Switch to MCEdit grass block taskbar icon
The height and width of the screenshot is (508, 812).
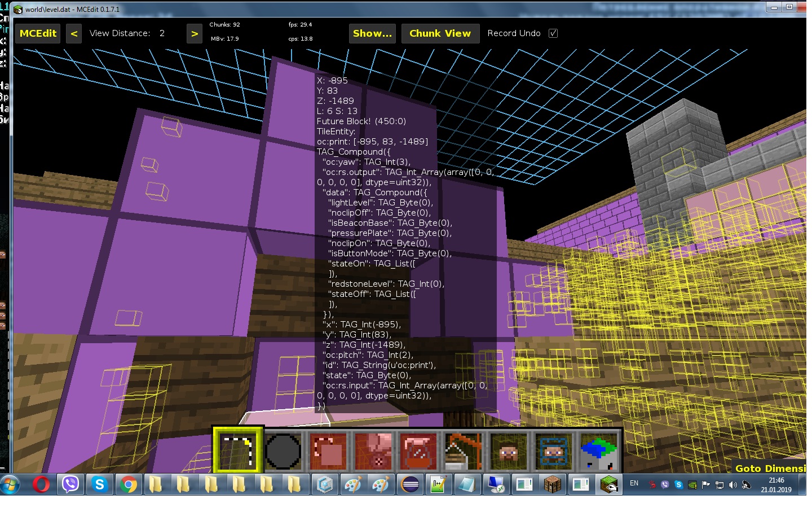click(x=609, y=484)
